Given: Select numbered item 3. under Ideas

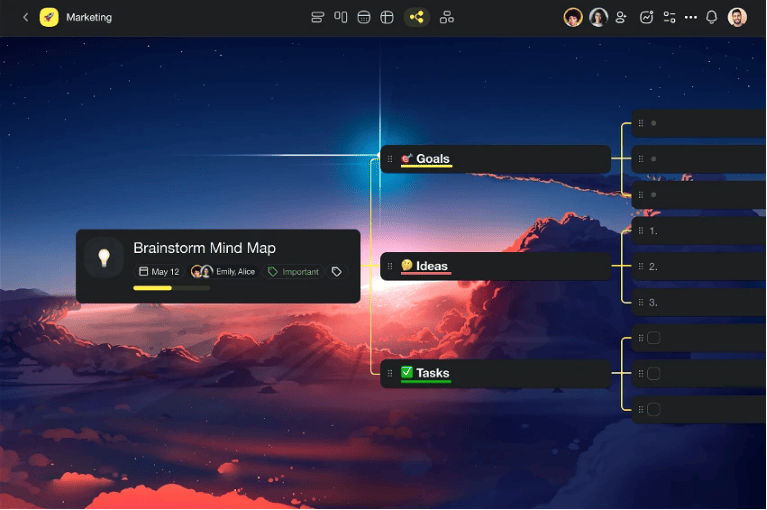Looking at the screenshot, I should (x=699, y=302).
